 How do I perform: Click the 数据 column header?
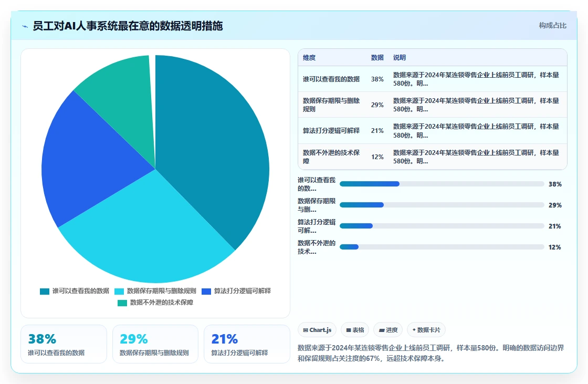(x=377, y=57)
